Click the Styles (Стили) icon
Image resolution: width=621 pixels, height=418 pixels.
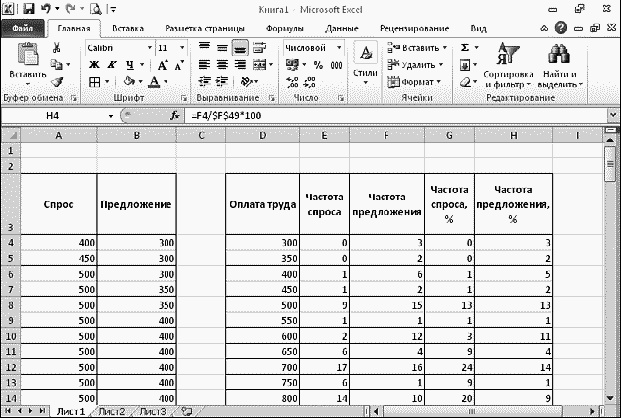click(x=366, y=60)
